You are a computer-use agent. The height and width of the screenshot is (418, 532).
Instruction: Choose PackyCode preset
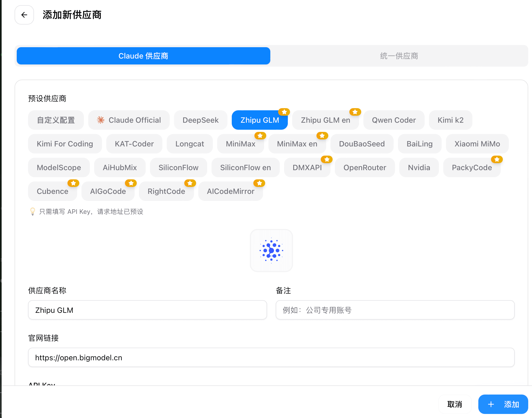tap(472, 167)
